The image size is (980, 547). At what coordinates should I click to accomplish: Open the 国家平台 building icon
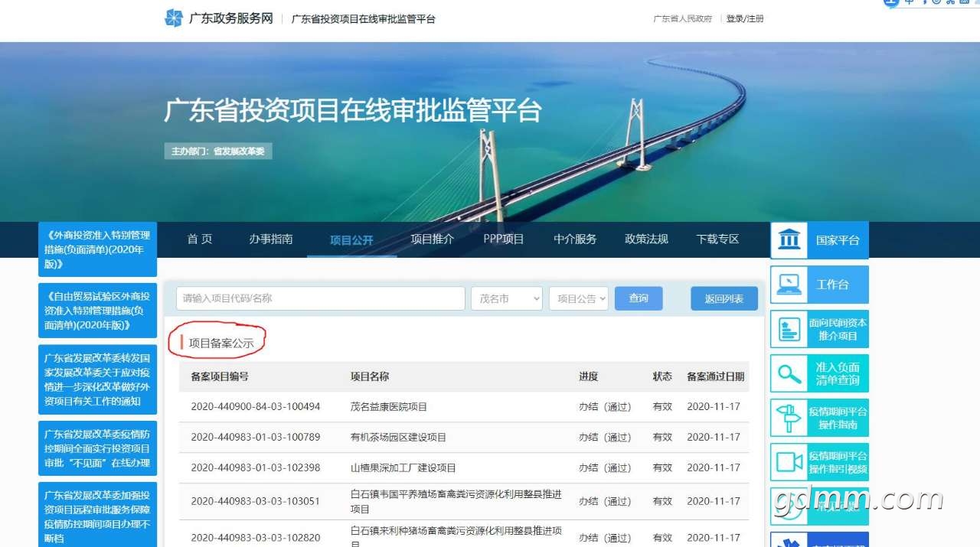(788, 240)
